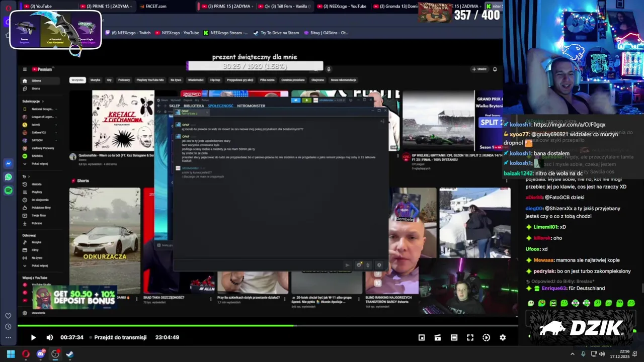Switch to 'Trill Pem - Vanilla' tab

(x=284, y=6)
